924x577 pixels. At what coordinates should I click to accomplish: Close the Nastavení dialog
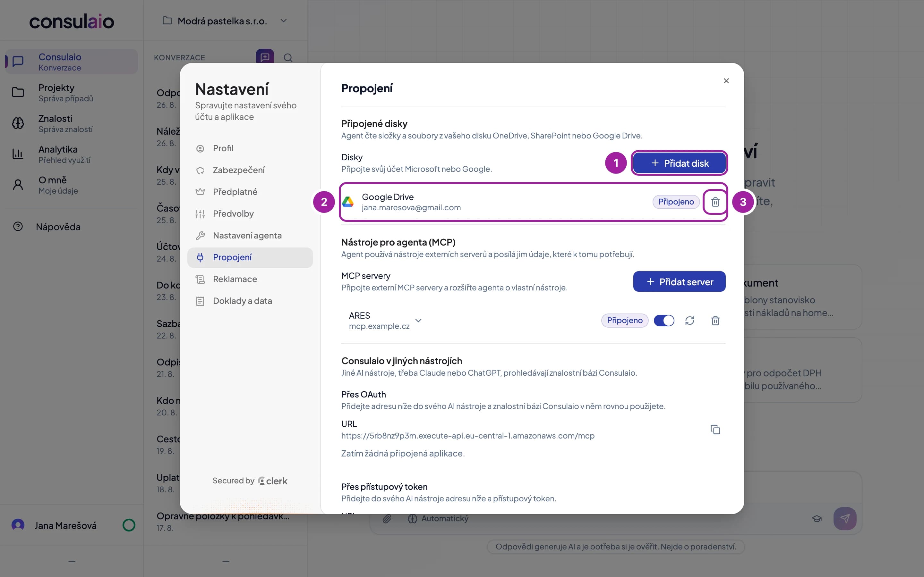tap(726, 81)
